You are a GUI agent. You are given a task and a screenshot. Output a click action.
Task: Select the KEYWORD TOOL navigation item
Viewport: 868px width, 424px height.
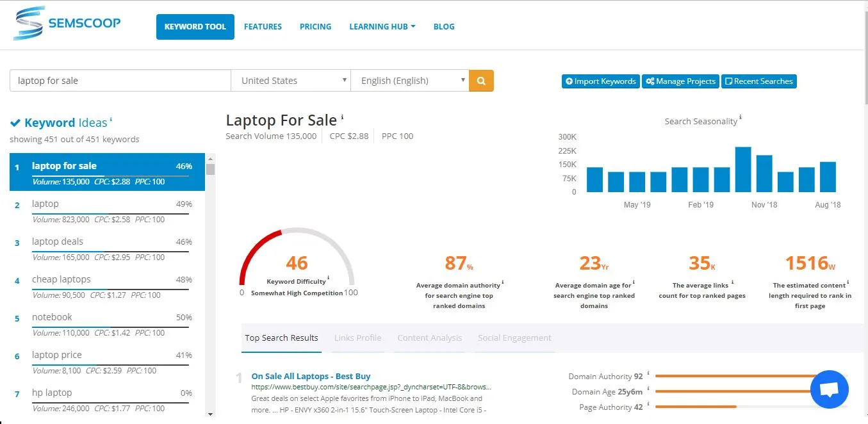(195, 26)
